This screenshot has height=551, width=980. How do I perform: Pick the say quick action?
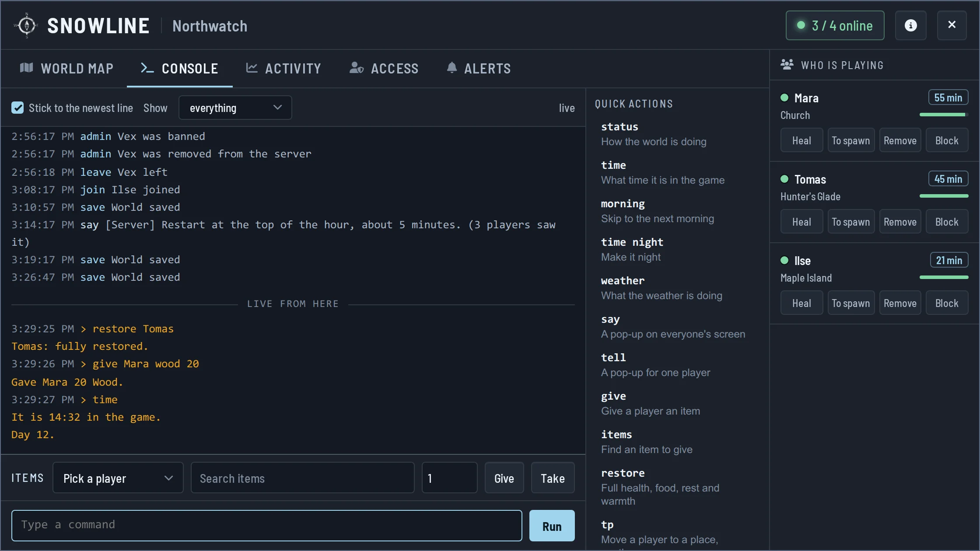point(677,326)
